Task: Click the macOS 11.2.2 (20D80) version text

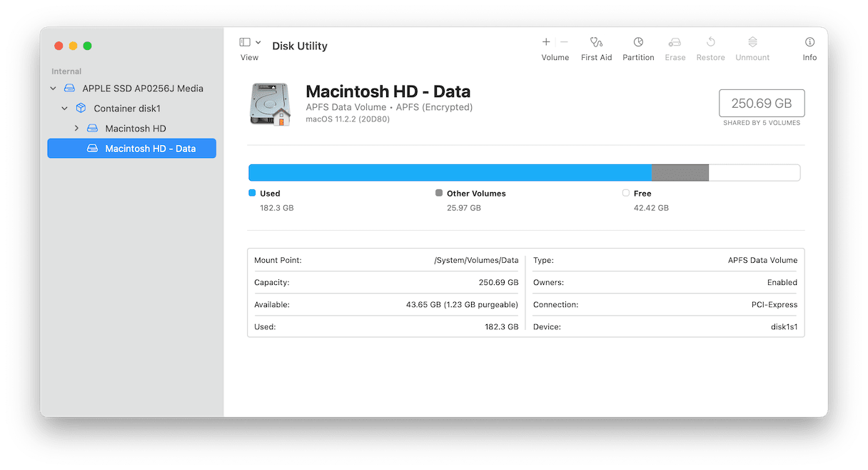Action: [348, 119]
